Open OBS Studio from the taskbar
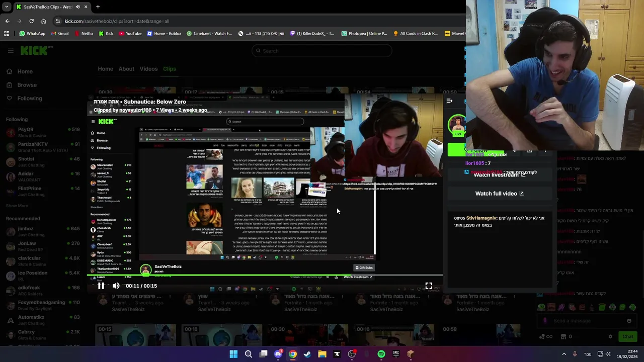644x362 pixels. (352, 354)
